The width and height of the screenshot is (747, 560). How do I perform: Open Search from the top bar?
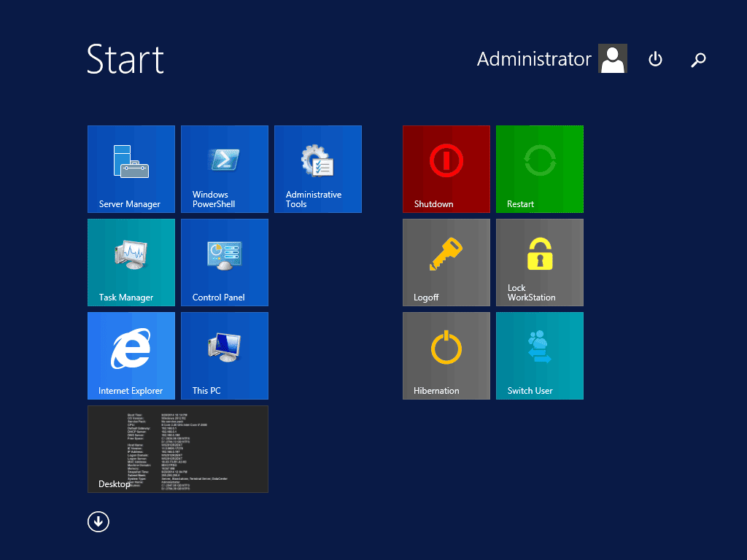click(x=698, y=60)
